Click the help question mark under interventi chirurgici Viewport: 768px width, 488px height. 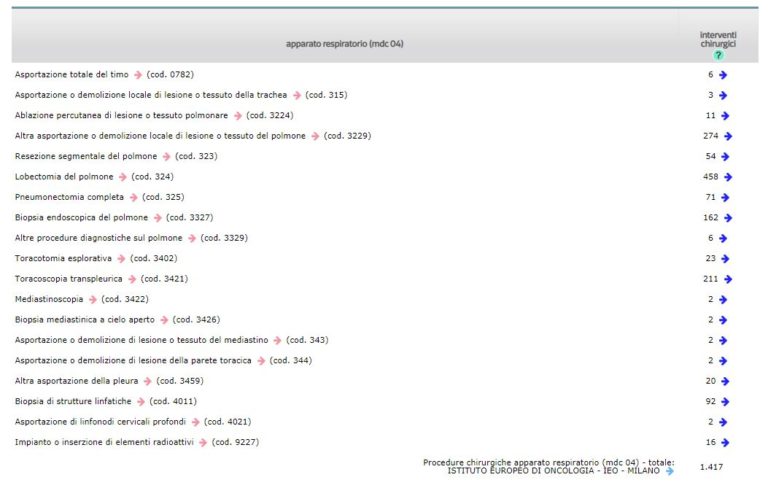pos(718,55)
